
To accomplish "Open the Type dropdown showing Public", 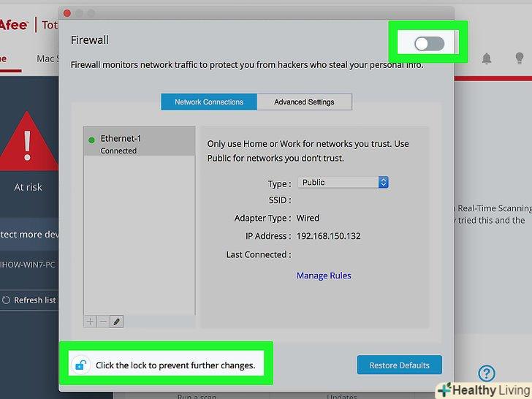I will [343, 182].
